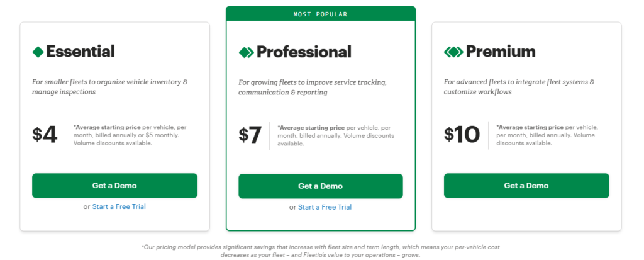This screenshot has height=260, width=644.
Task: Click the $4 price figure
Action: pos(45,135)
